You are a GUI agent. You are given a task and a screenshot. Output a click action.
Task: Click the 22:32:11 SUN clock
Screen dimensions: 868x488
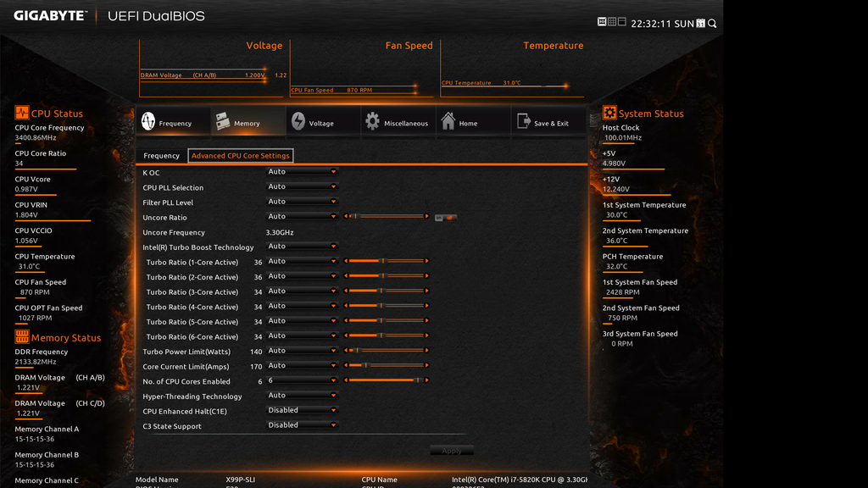[x=662, y=23]
